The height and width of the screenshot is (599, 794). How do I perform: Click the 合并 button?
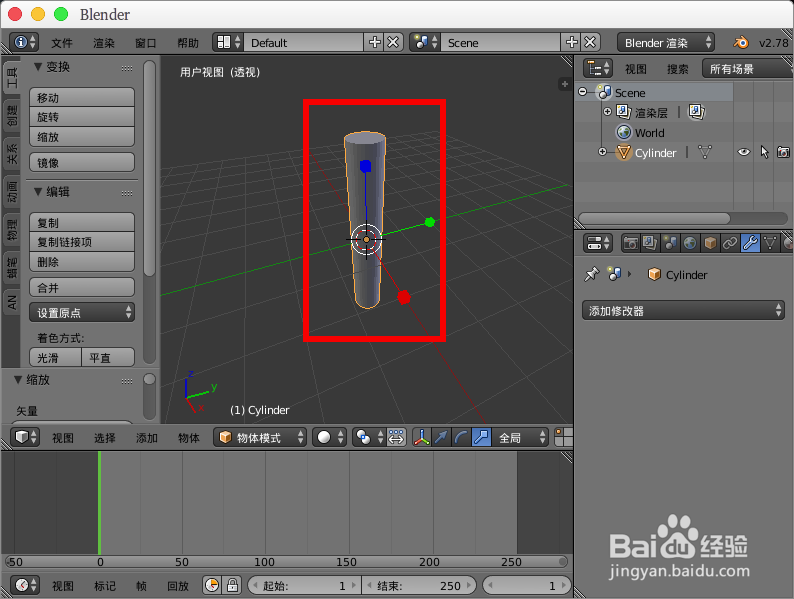(x=82, y=288)
